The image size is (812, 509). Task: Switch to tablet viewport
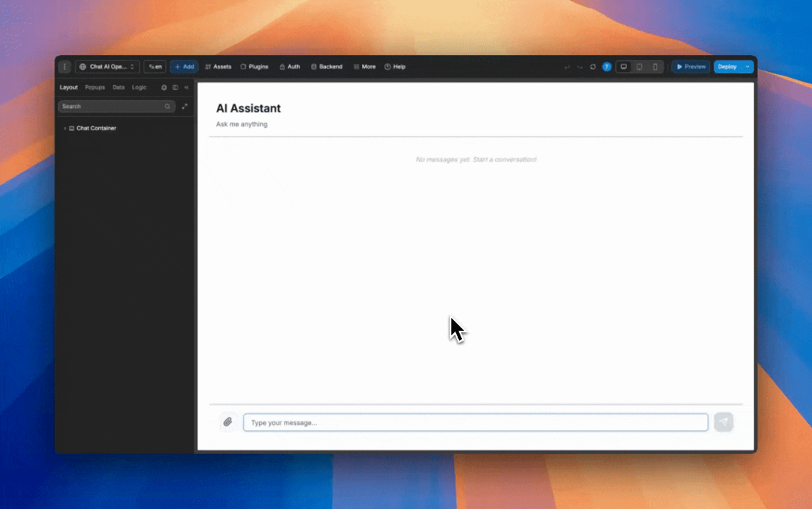coord(639,66)
